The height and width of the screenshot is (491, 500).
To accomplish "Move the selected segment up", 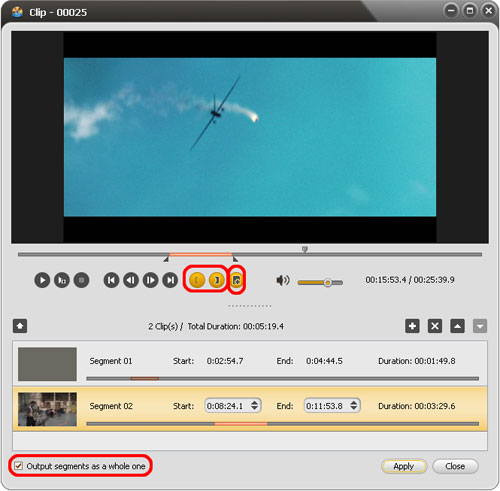I will pos(457,326).
